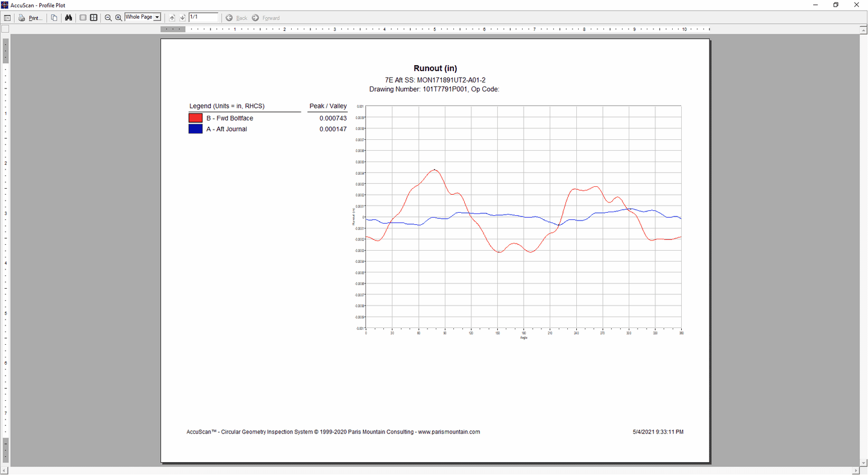This screenshot has width=868, height=475.
Task: Click the Back navigation button
Action: tap(236, 18)
